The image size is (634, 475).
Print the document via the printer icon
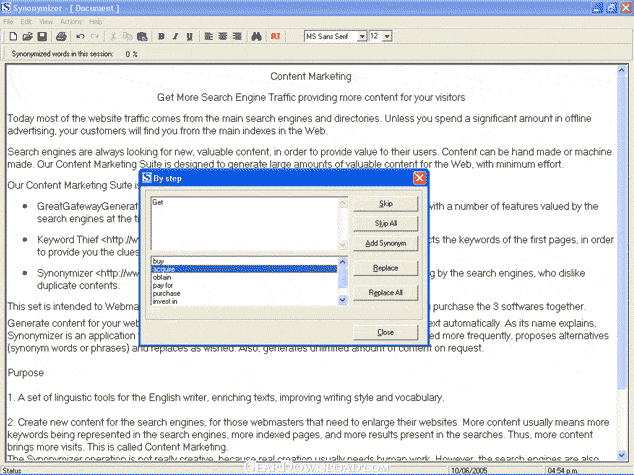[x=61, y=36]
